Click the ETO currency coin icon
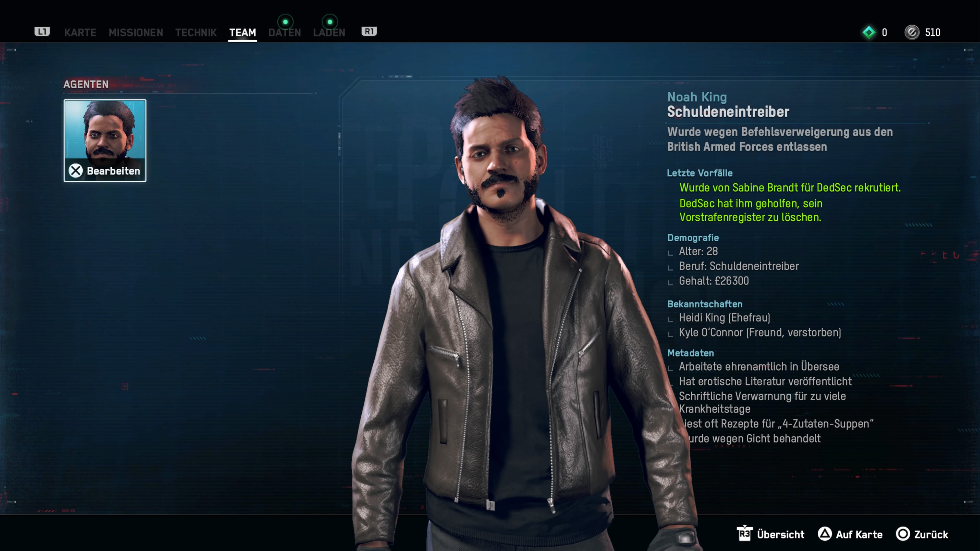This screenshot has width=980, height=551. click(x=912, y=32)
